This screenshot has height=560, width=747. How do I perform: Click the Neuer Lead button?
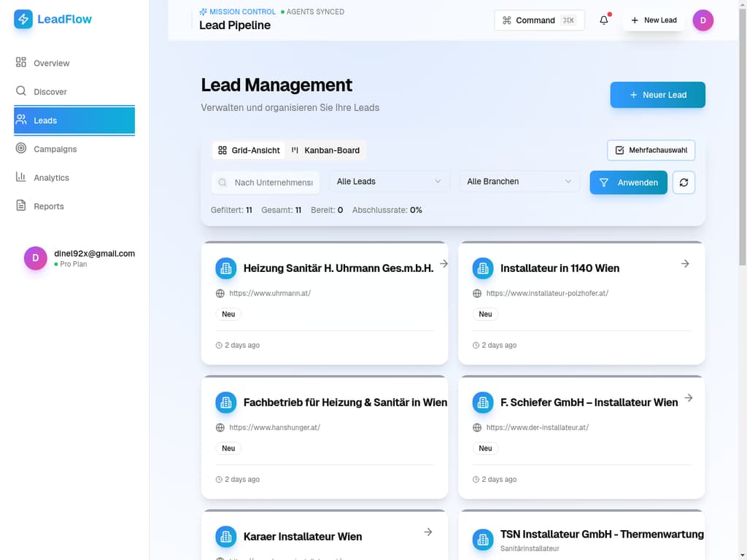[657, 95]
